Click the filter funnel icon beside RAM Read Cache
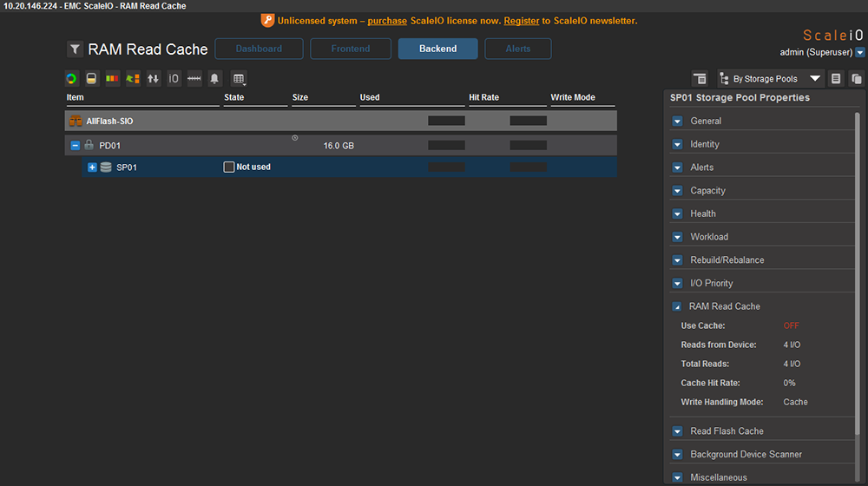The height and width of the screenshot is (486, 868). 75,49
